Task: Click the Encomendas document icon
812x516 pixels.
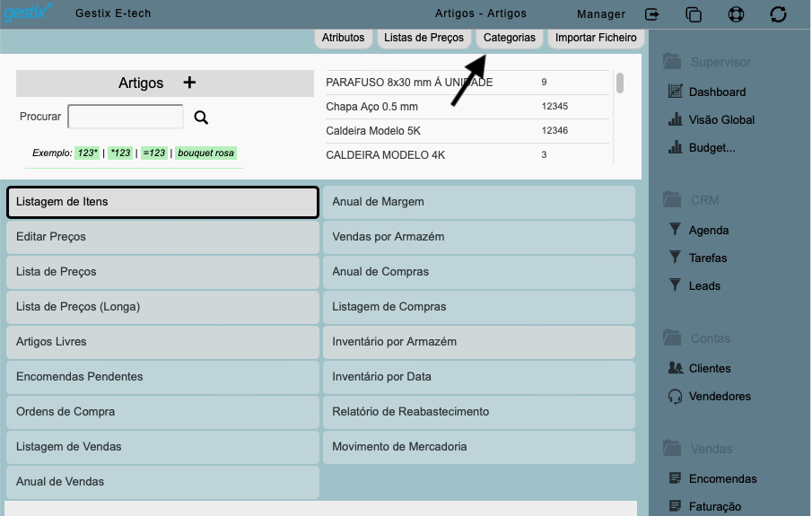Action: (x=676, y=478)
